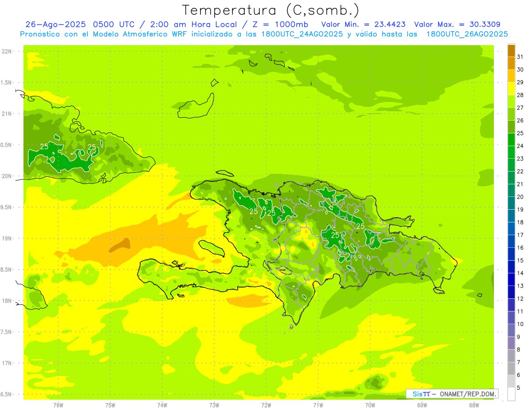Click the legend scale value "18"
Viewport: 532px width, 411px height.
pos(520,222)
